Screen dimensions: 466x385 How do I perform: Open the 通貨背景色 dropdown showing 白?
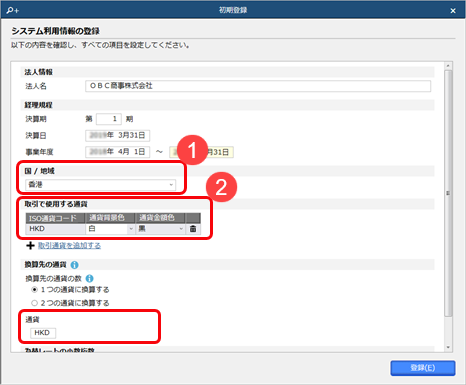coord(110,229)
